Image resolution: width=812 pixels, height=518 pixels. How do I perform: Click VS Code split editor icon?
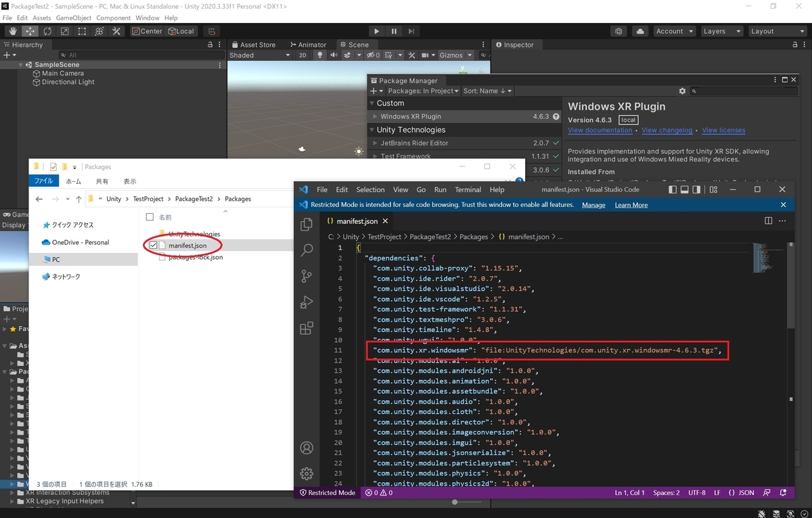[768, 220]
